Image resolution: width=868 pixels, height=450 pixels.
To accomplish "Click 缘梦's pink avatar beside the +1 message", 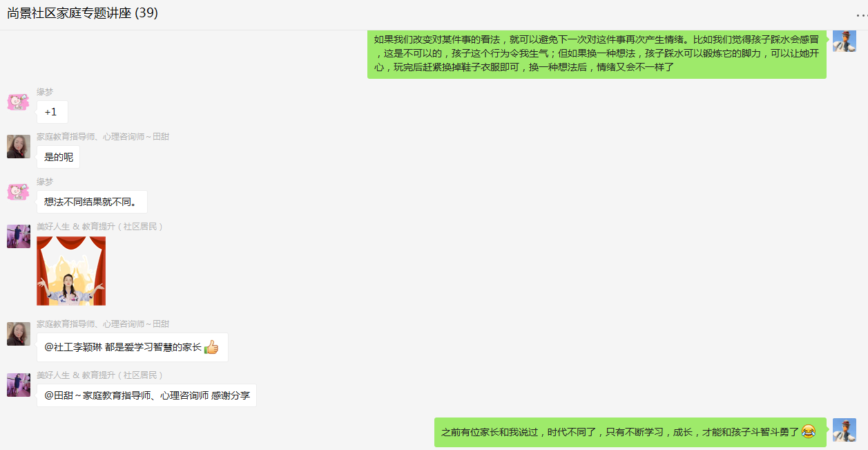I will (19, 102).
